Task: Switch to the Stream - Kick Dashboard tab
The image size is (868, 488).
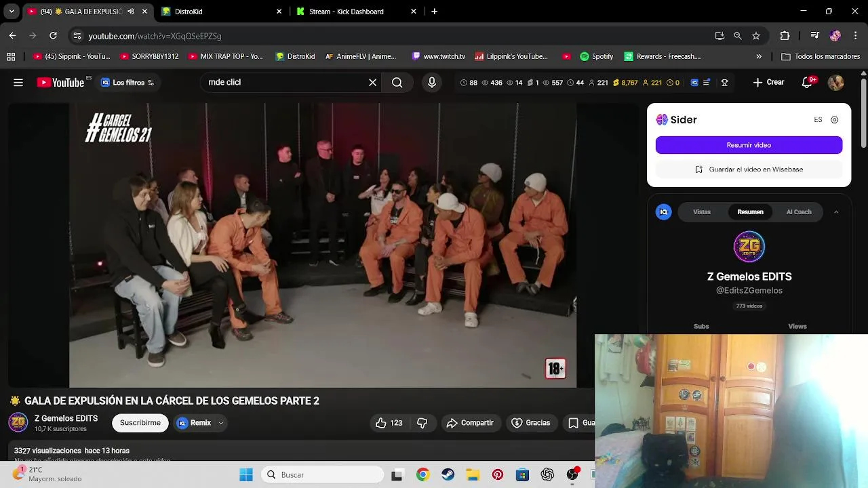Action: [x=357, y=12]
